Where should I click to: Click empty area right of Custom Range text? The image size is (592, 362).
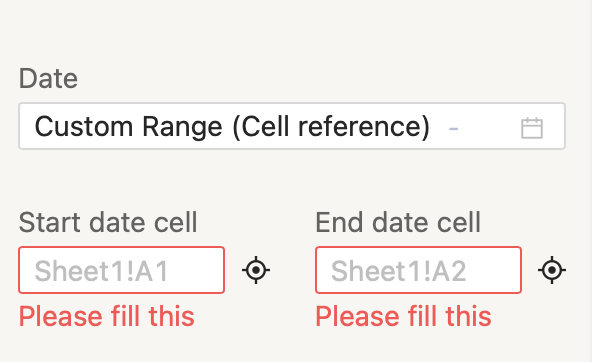point(489,126)
